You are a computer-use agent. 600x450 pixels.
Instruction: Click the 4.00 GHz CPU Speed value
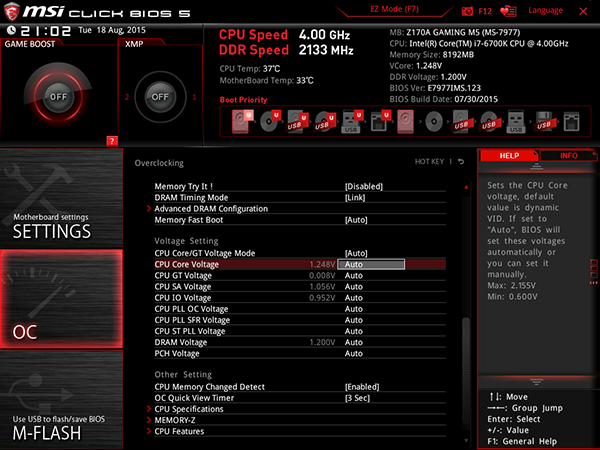coord(324,34)
